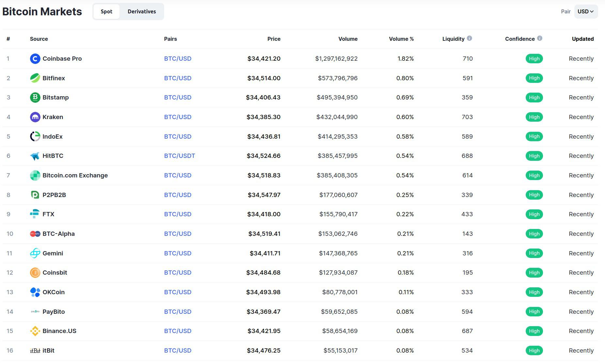Screen dimensions: 605x364
Task: Select the Spot tab
Action: 106,11
